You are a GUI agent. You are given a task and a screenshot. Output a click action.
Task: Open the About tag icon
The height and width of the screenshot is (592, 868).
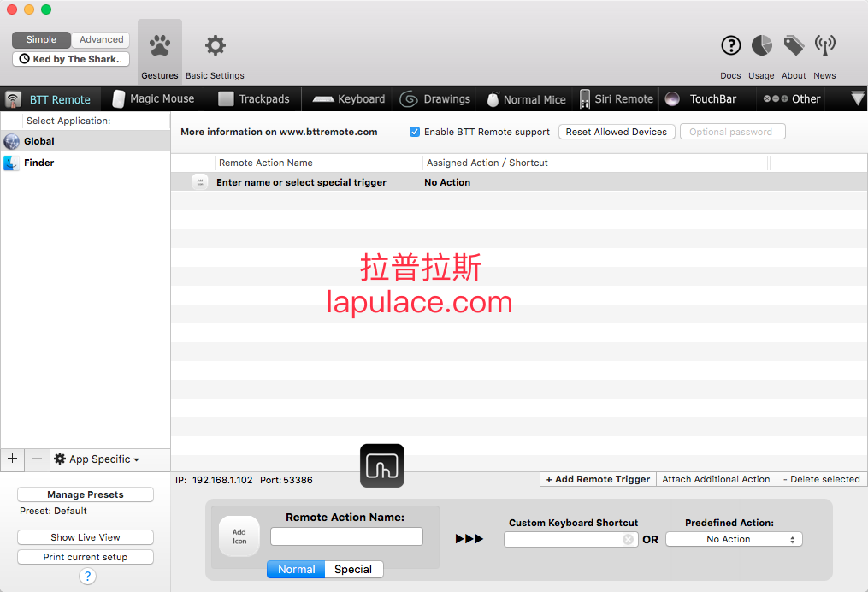click(x=794, y=45)
